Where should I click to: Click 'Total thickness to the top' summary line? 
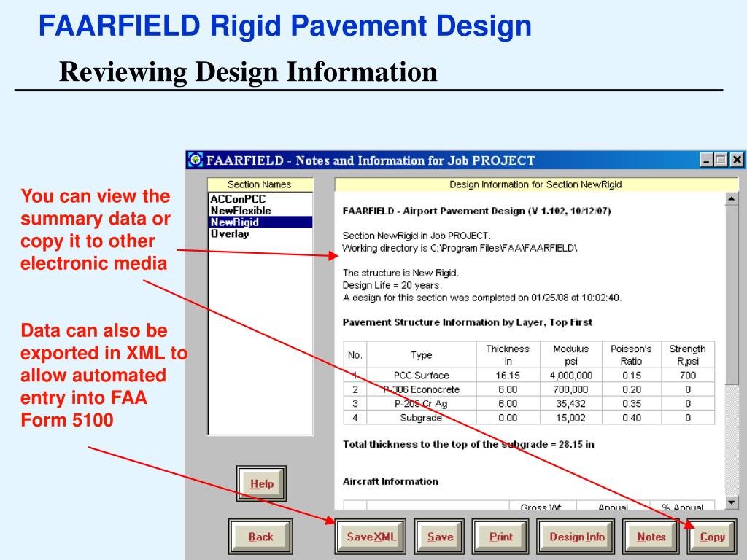[468, 444]
